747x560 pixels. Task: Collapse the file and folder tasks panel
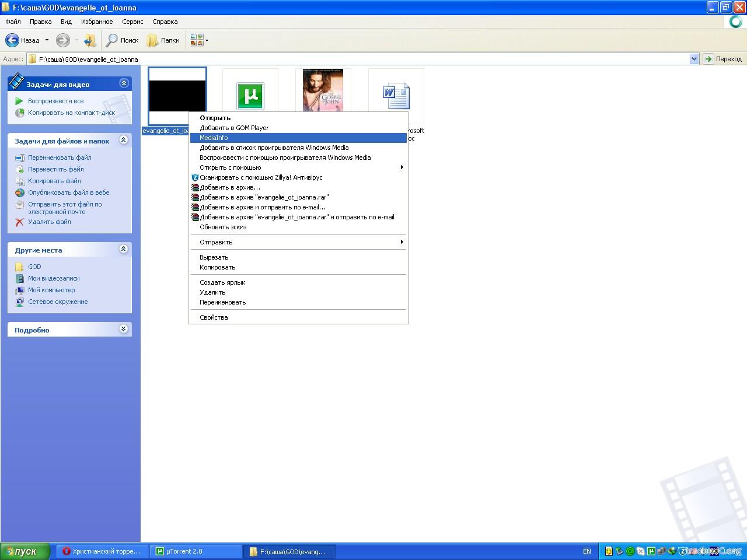coord(124,140)
